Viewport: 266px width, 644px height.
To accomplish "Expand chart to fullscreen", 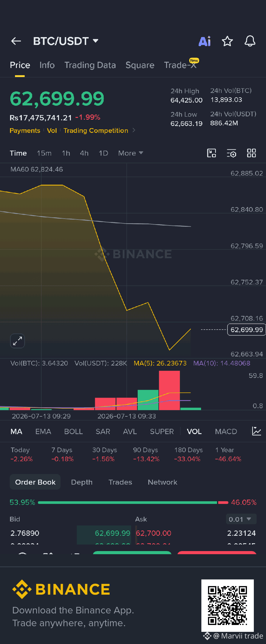I will tap(17, 341).
